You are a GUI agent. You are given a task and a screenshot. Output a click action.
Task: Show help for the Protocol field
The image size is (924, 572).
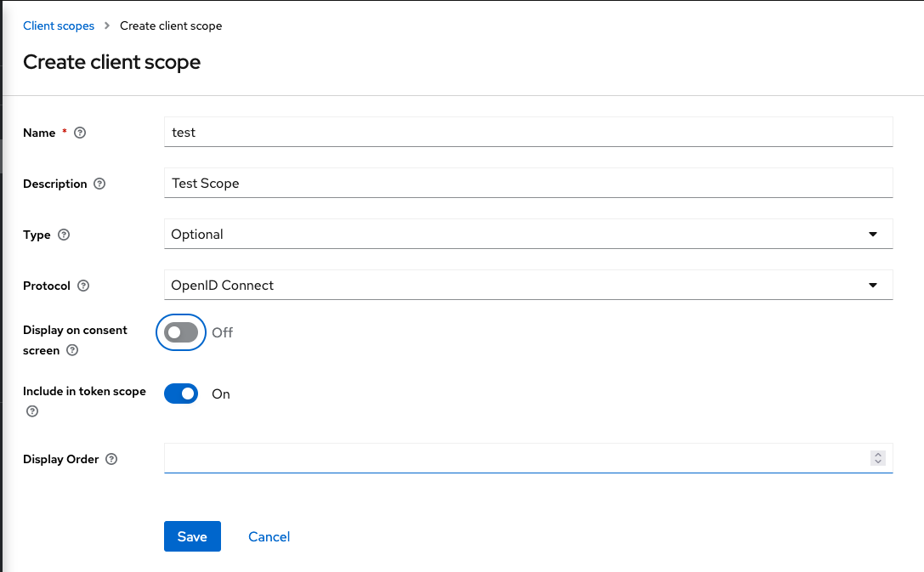[x=83, y=286]
